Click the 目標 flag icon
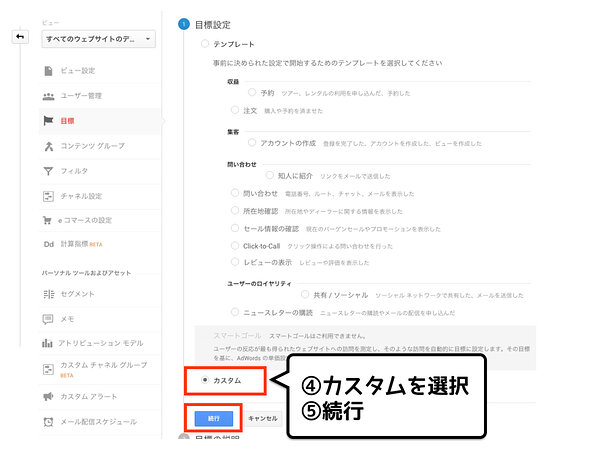The height and width of the screenshot is (450, 600). (x=48, y=121)
